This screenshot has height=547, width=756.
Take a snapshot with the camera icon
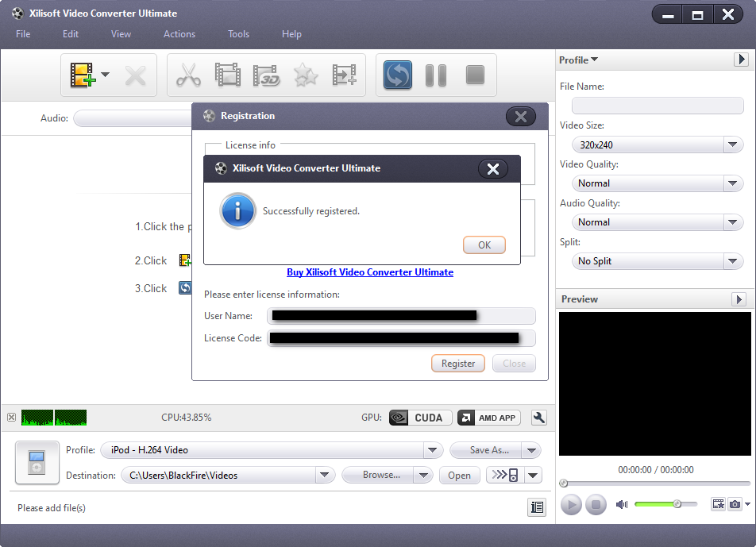(x=735, y=504)
